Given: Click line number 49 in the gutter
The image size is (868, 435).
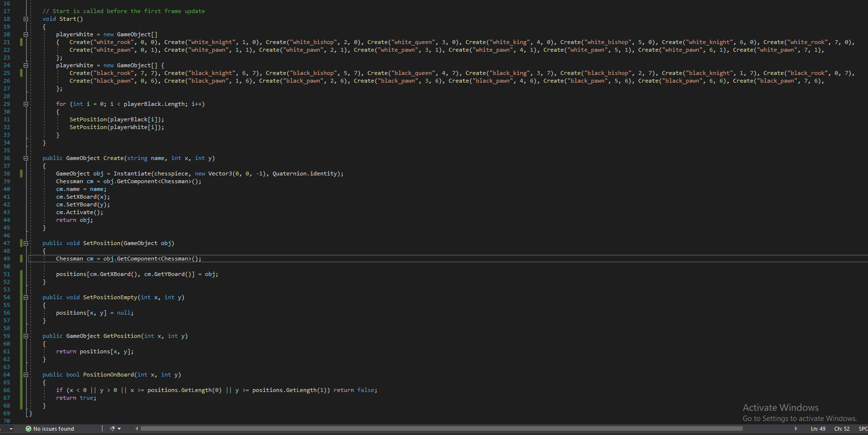Looking at the screenshot, I should [x=7, y=259].
